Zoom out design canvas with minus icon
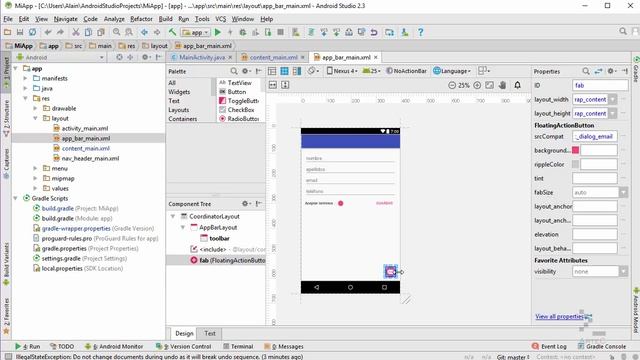The width and height of the screenshot is (640, 360). pos(452,85)
